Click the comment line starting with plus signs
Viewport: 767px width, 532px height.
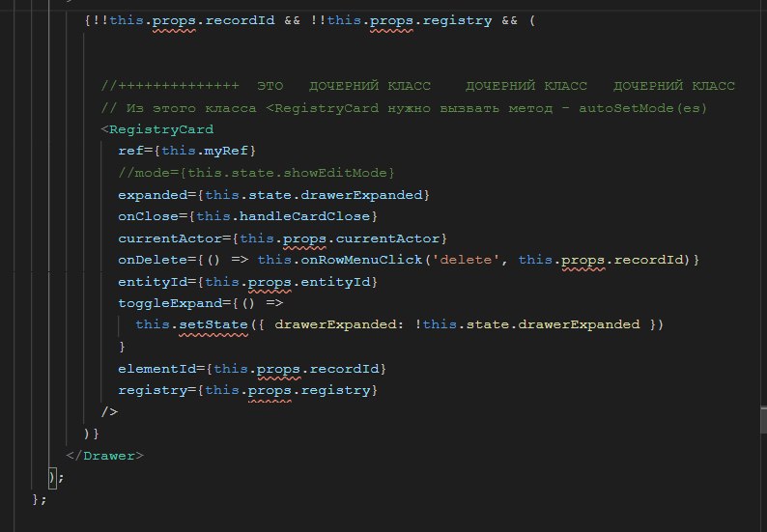[417, 86]
